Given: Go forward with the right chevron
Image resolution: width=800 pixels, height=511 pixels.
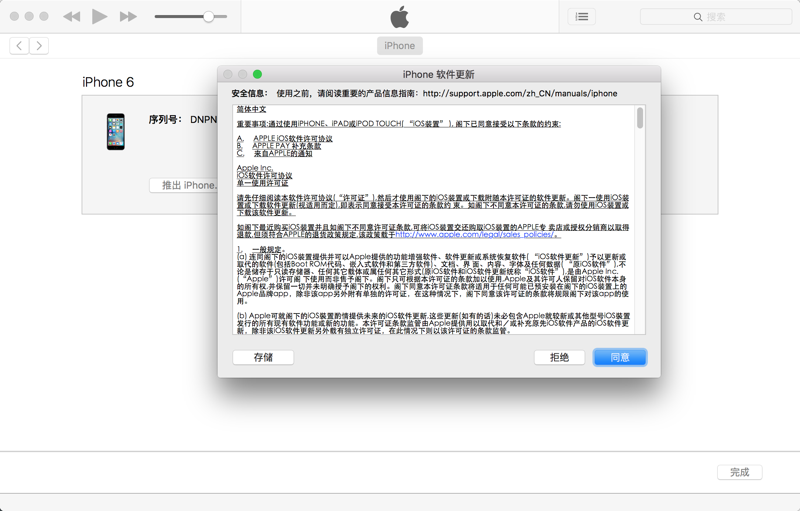Looking at the screenshot, I should point(39,46).
